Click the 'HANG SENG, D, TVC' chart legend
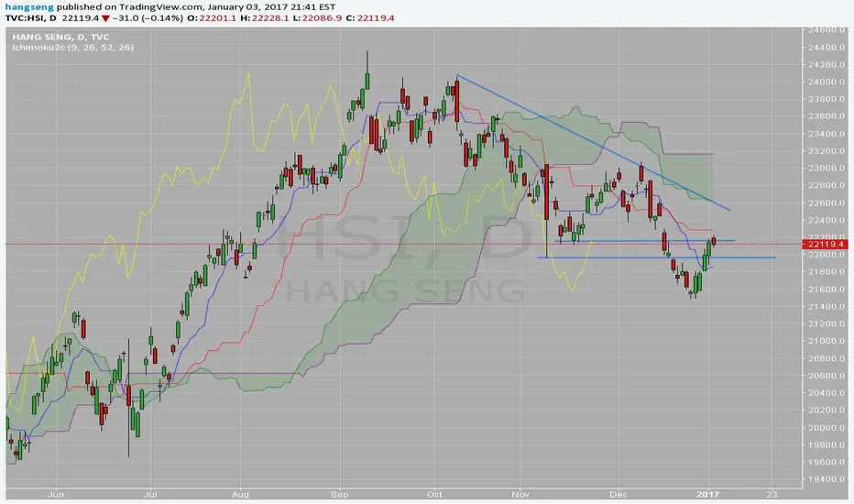Viewport: 854px width, 504px height. pyautogui.click(x=60, y=37)
